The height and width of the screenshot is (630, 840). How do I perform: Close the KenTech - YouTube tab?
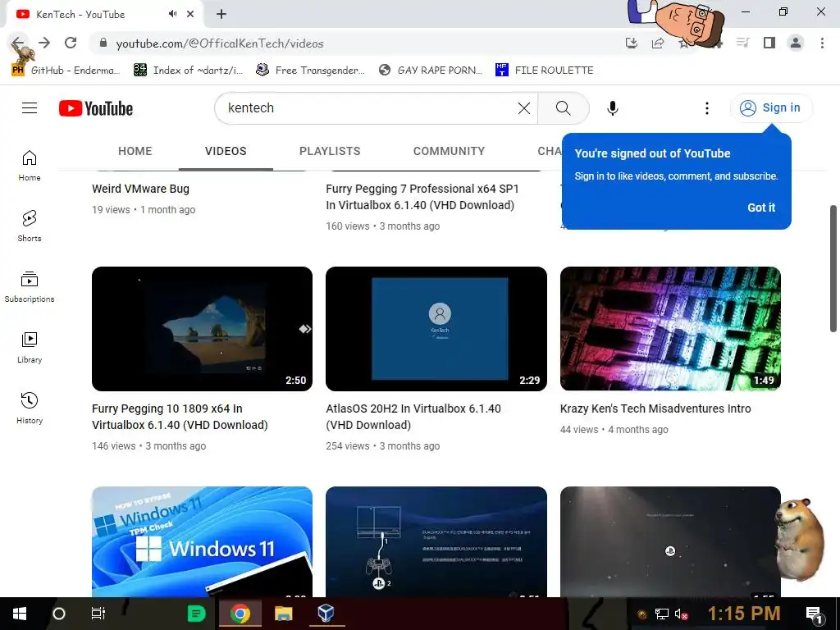coord(190,14)
